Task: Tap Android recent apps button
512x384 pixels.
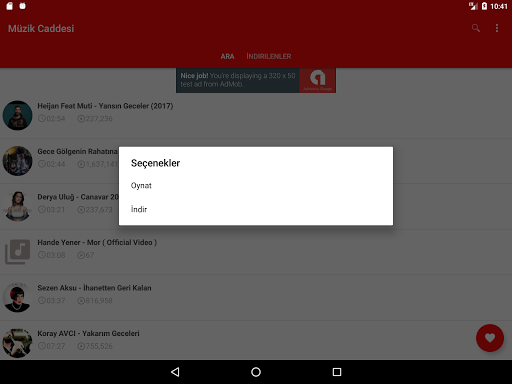Action: tap(337, 372)
